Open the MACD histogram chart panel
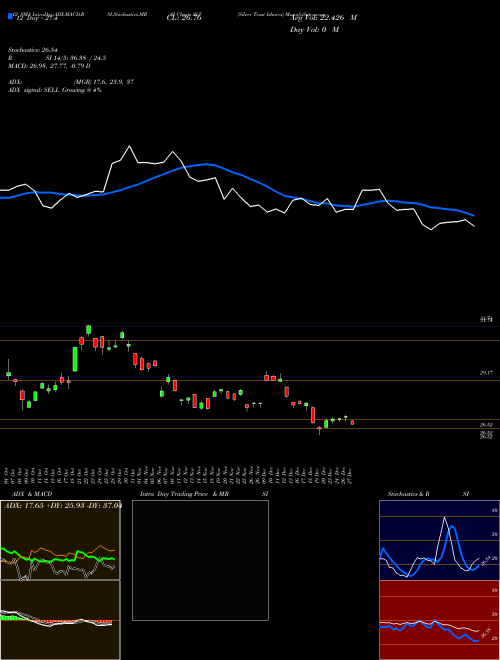500x660 pixels. [60, 620]
